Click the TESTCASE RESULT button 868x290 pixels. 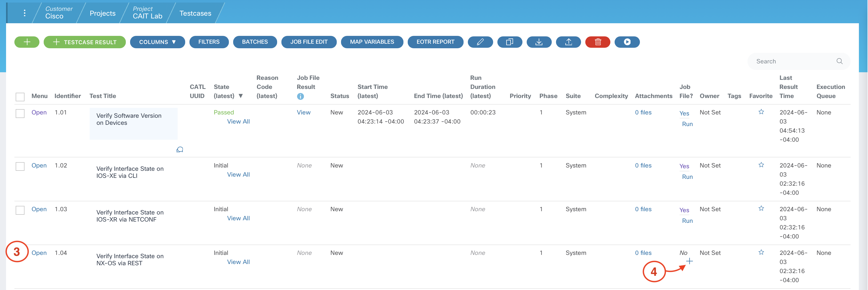point(85,42)
